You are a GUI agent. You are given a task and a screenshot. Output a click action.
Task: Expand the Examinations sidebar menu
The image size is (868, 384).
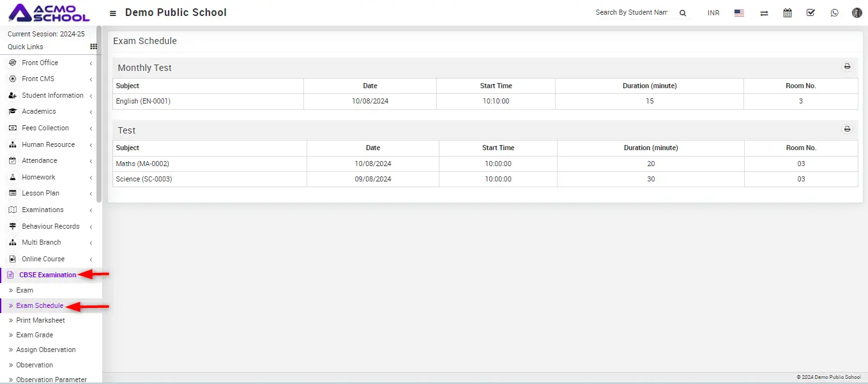(43, 210)
